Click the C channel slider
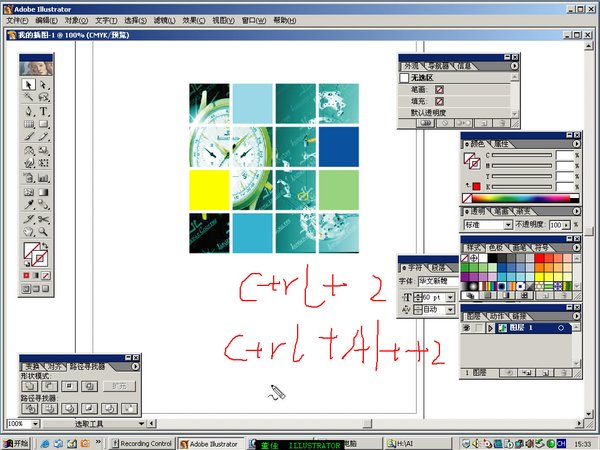Screen dimensions: 600x450 522,155
